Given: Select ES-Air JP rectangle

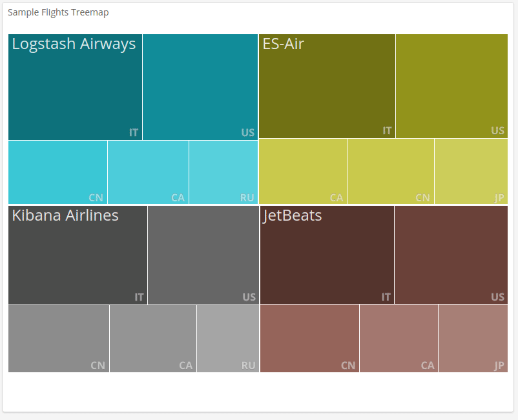Looking at the screenshot, I should click(471, 171).
